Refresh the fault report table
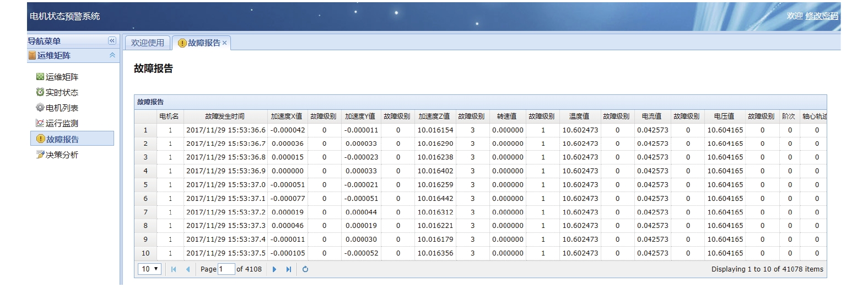The width and height of the screenshot is (868, 287). [x=305, y=269]
